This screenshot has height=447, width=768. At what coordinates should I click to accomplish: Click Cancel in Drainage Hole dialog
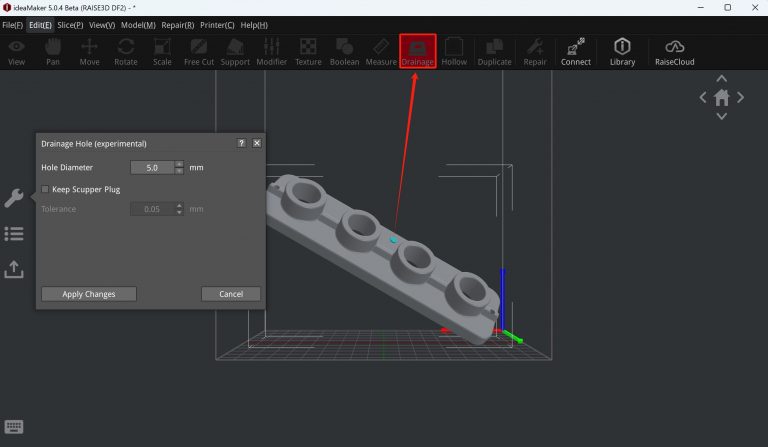coord(231,294)
